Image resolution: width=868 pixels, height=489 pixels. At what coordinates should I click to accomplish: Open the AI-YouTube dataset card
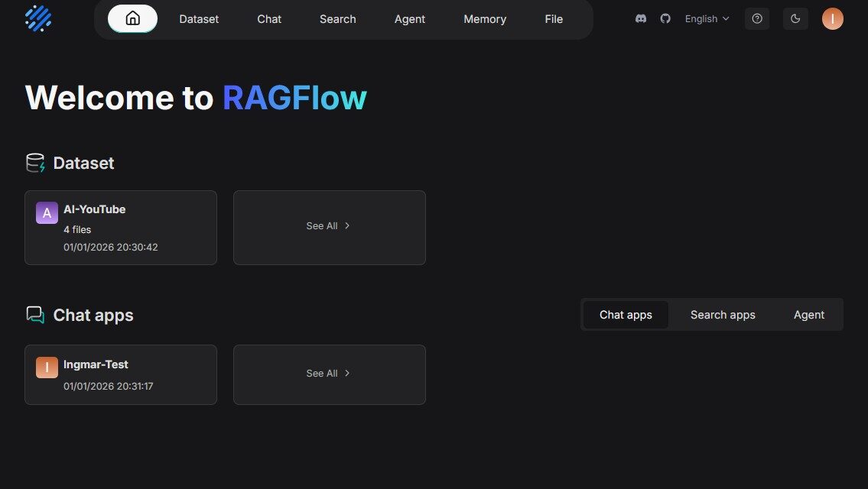pos(120,227)
